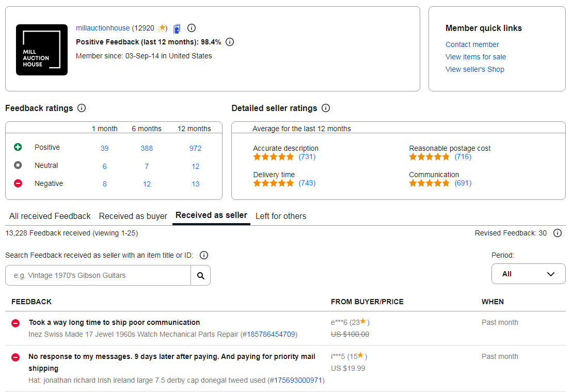Open the seller's feedback profile book icon

[x=177, y=28]
